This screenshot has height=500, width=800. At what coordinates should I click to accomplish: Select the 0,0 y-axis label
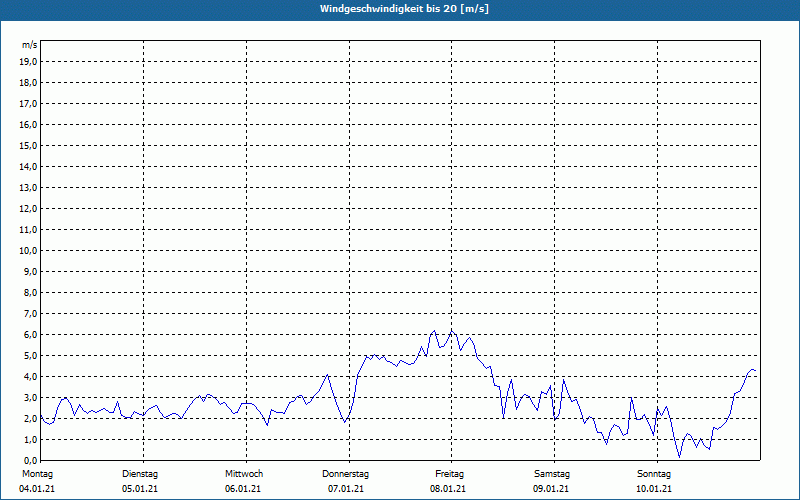coord(30,460)
